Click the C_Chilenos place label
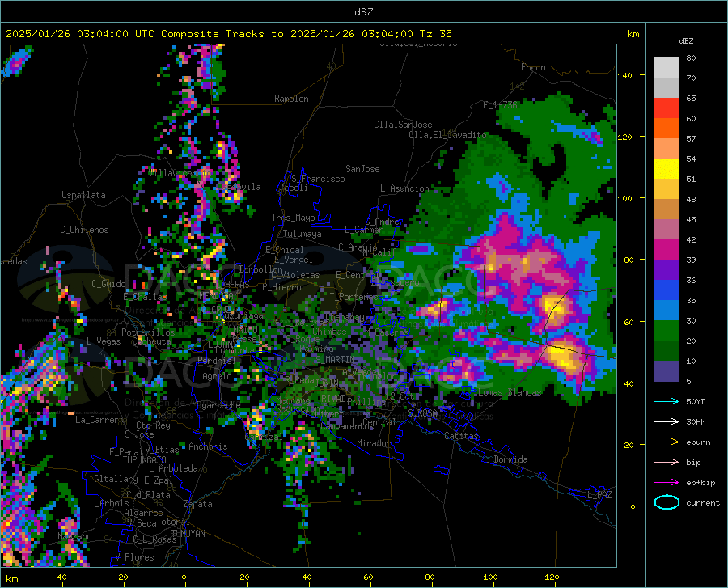The image size is (728, 588). tap(84, 230)
